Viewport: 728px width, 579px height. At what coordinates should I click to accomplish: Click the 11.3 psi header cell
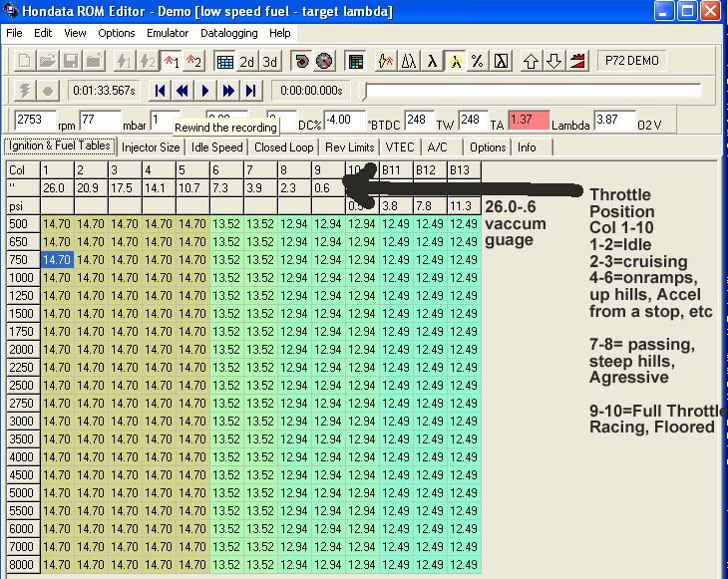coord(464,206)
